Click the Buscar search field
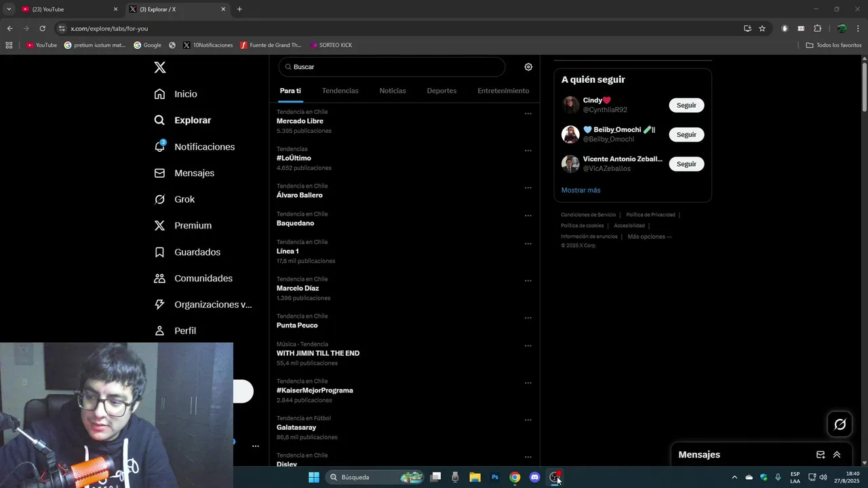868x488 pixels. pyautogui.click(x=392, y=67)
